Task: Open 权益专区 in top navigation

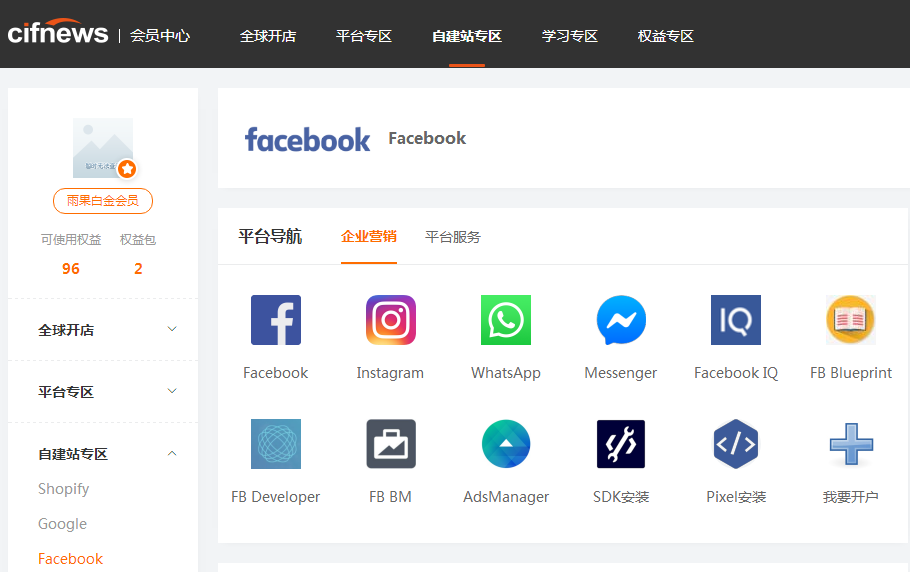Action: pos(666,36)
